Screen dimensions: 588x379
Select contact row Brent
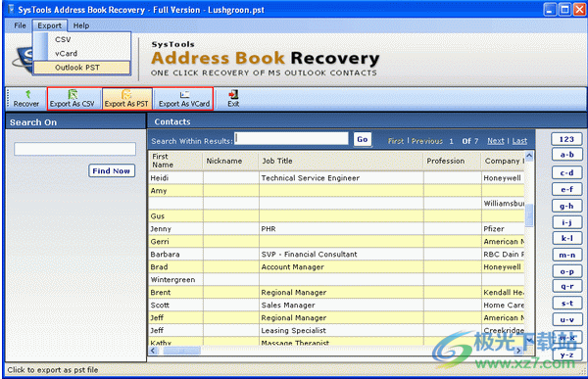336,293
